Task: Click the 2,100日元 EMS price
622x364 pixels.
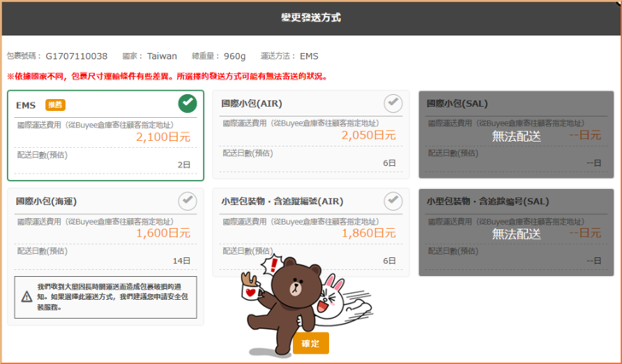Action: [x=163, y=138]
